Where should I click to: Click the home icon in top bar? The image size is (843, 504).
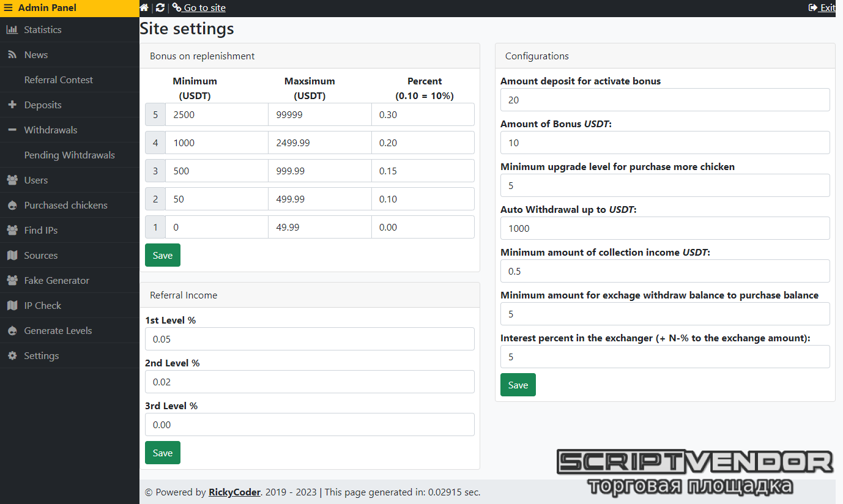144,8
